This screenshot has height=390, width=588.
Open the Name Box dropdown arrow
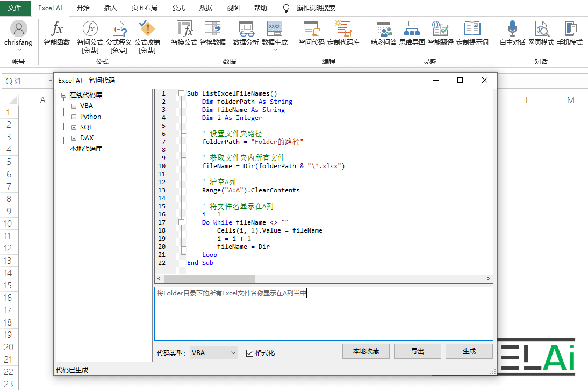(51, 81)
